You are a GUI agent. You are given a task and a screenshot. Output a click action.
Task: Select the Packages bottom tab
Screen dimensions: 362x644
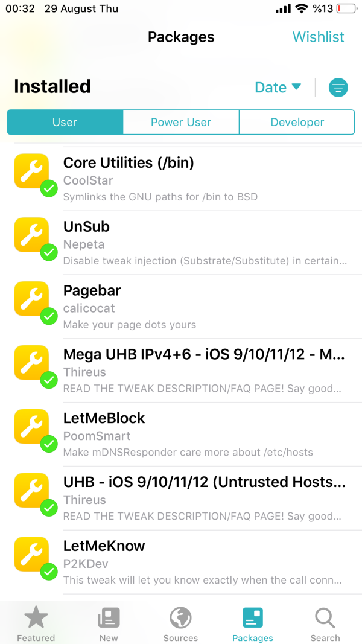[253, 623]
